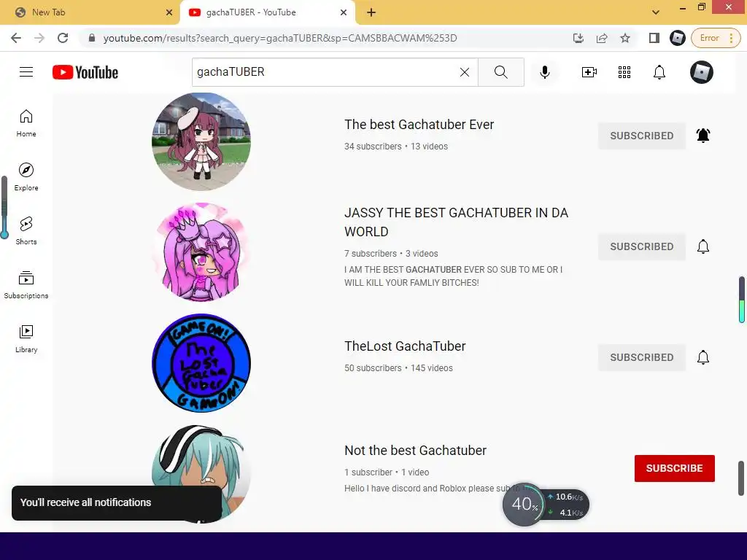This screenshot has width=747, height=560.
Task: Click SUBSCRIBED button for TheLost GachaTuber
Action: (x=642, y=357)
